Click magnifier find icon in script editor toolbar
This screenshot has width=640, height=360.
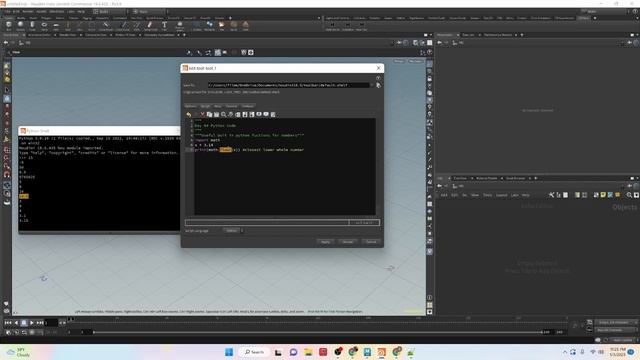pyautogui.click(x=223, y=115)
